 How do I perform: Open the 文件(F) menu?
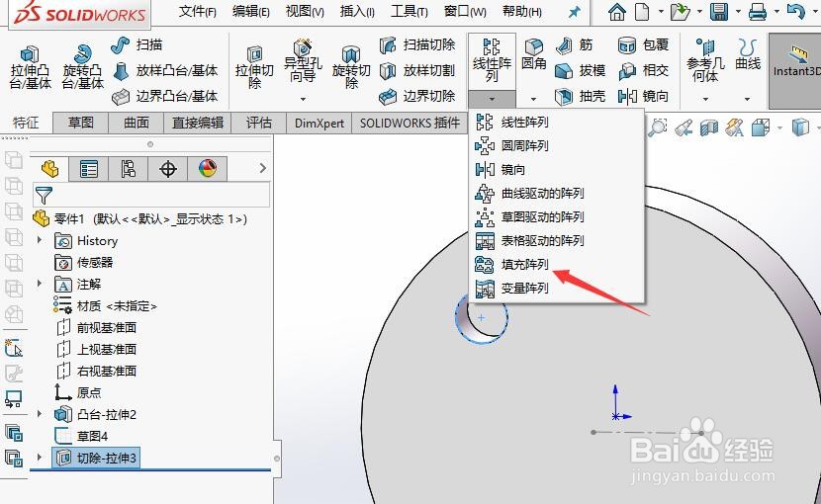198,12
